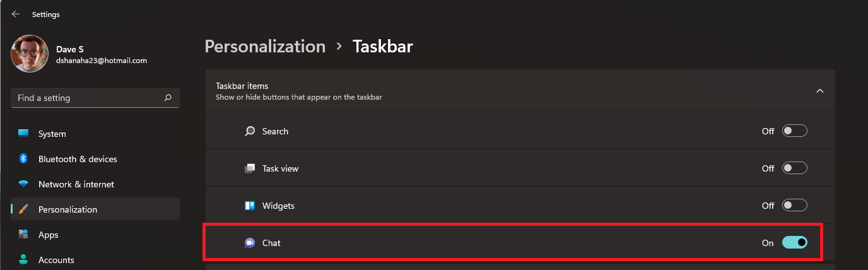Click the Dave S profile picture
The height and width of the screenshot is (270, 868).
(x=30, y=54)
